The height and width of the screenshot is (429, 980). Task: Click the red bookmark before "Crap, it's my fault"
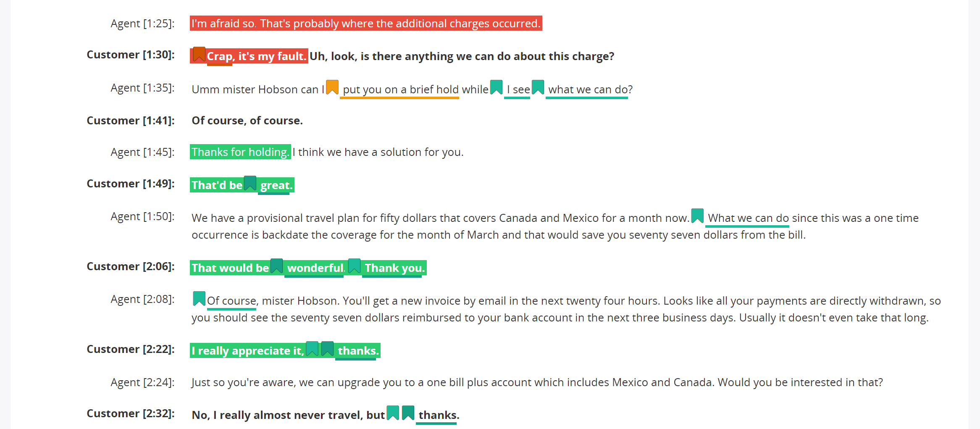[199, 54]
